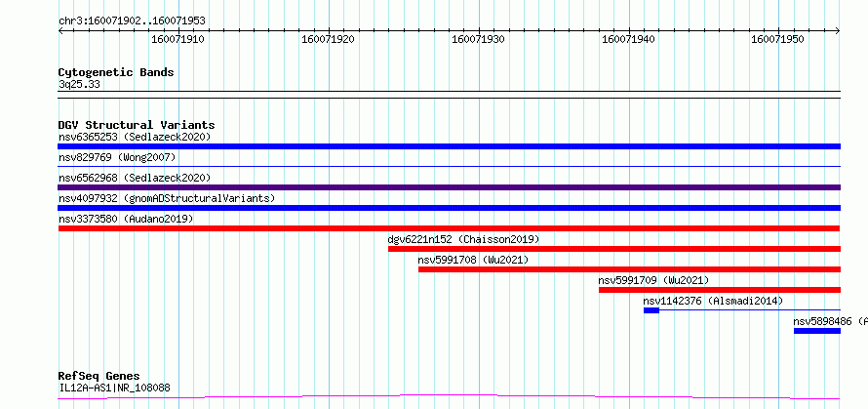Select the blue nsv5898486 variant bar
868x409 pixels.
[x=817, y=331]
